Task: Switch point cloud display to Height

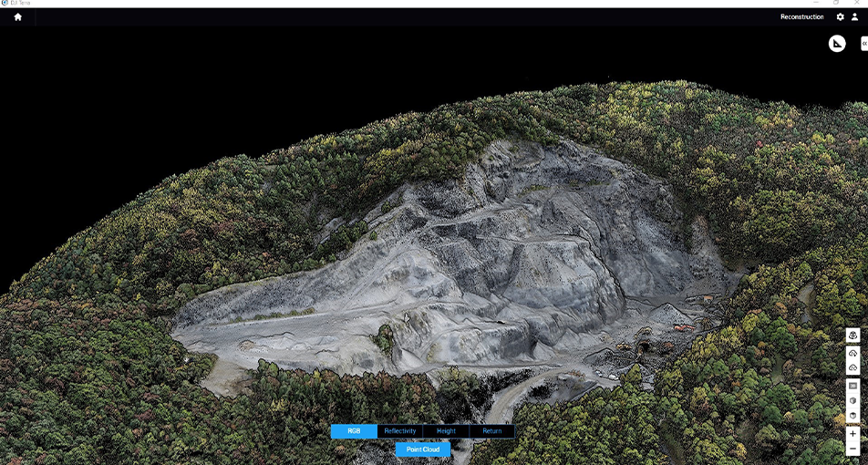Action: click(x=446, y=431)
